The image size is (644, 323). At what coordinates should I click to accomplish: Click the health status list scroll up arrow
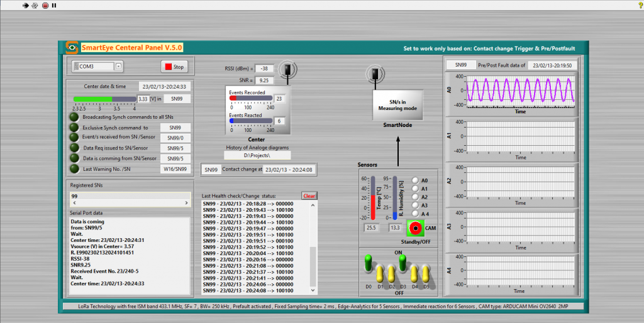pyautogui.click(x=313, y=205)
